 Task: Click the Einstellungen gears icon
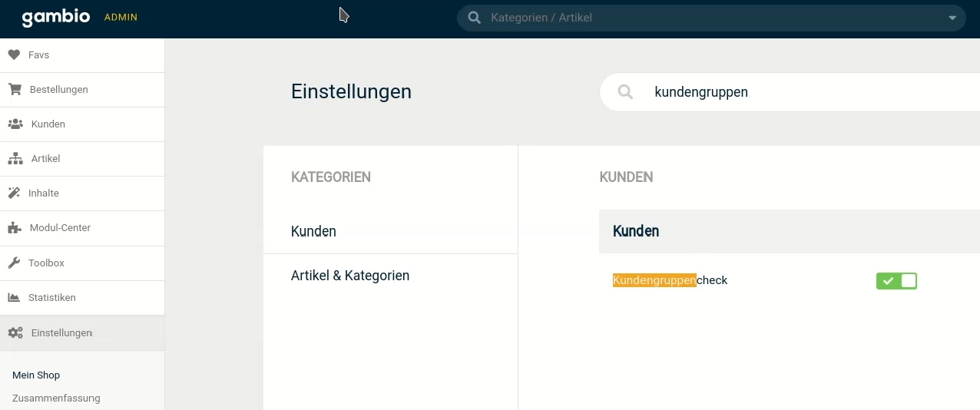click(x=15, y=332)
